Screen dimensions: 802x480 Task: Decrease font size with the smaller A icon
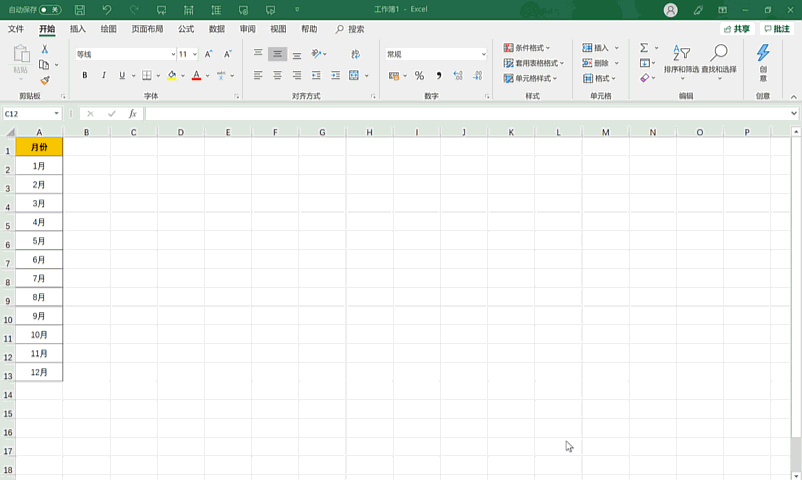(228, 54)
